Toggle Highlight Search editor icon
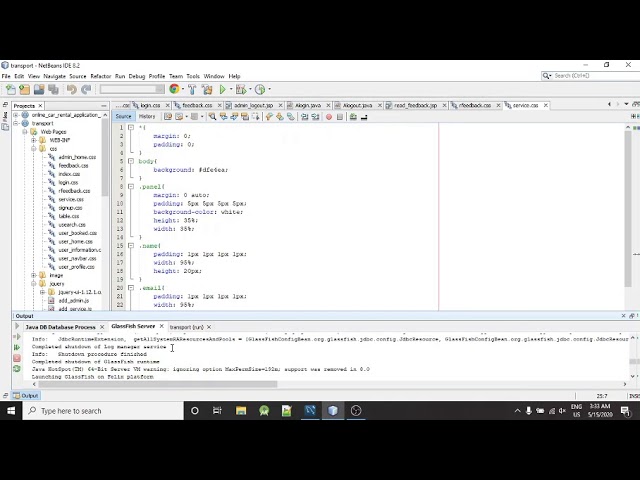640x480 pixels. (245, 117)
